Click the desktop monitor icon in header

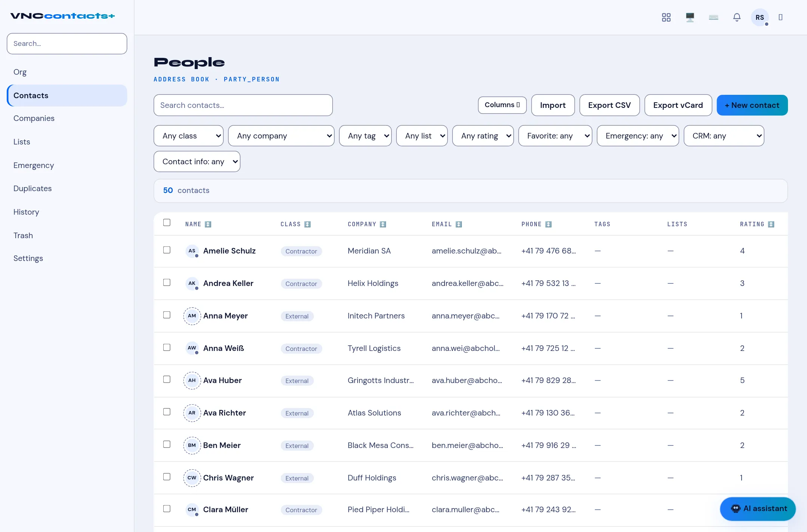(x=690, y=17)
